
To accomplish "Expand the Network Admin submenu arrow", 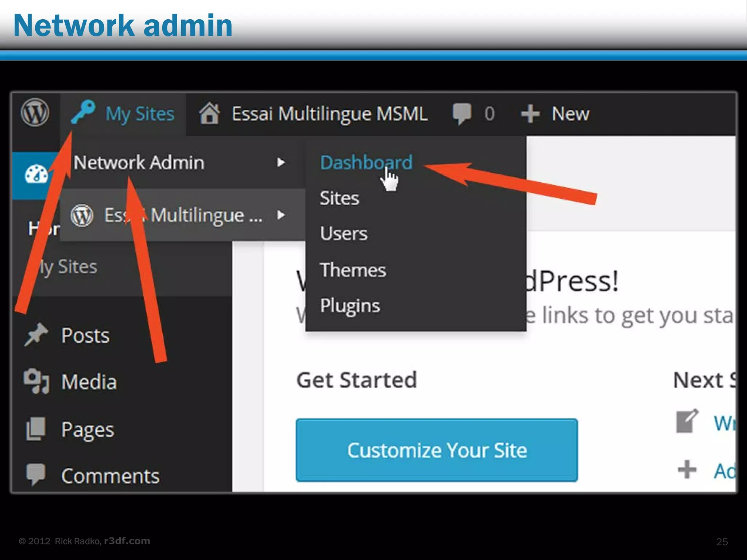I will point(280,162).
